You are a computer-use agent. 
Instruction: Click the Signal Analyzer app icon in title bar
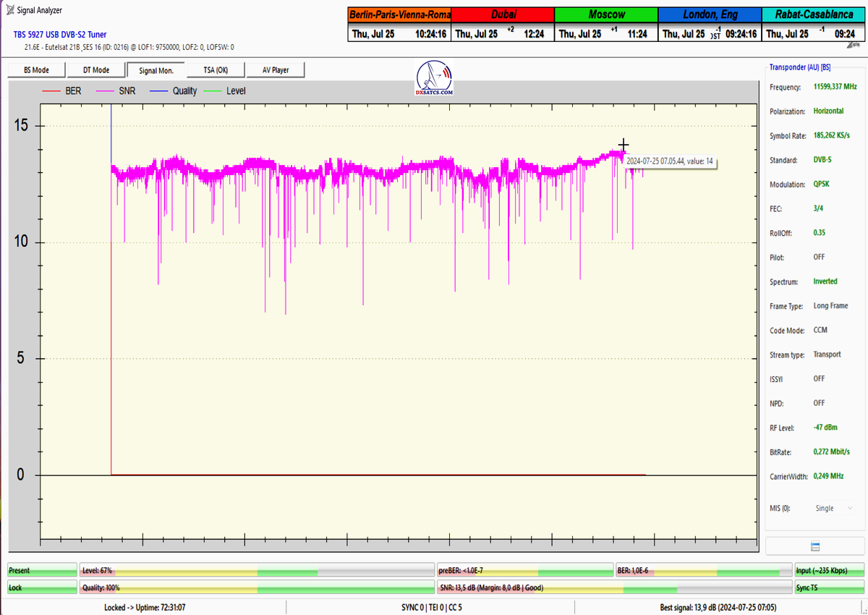point(10,10)
